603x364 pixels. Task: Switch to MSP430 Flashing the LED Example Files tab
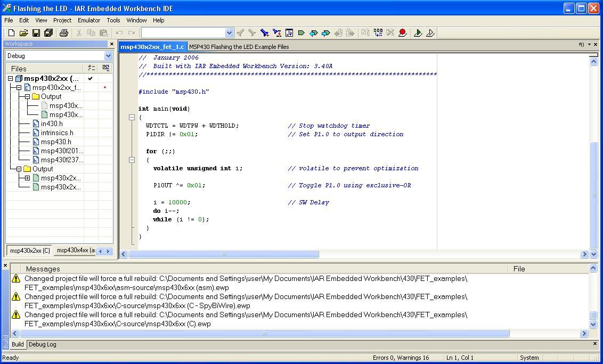pyautogui.click(x=239, y=47)
